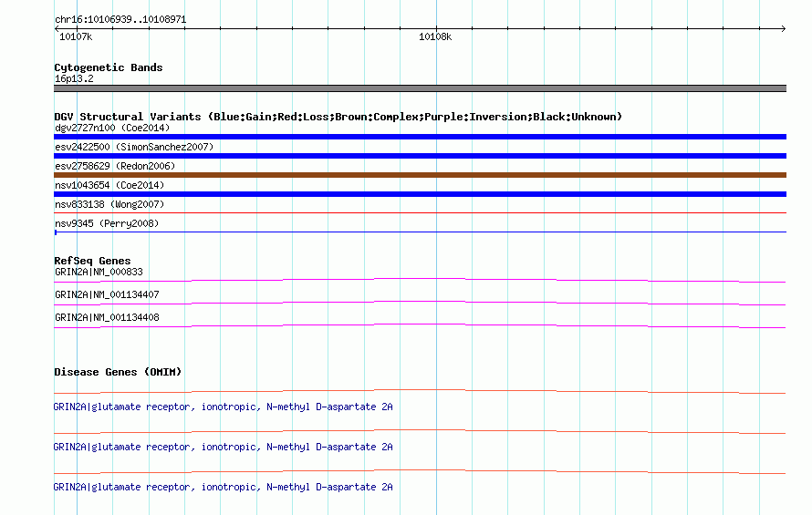The height and width of the screenshot is (515, 812).
Task: Click the red loss line under nsv833138
Action: [x=420, y=212]
